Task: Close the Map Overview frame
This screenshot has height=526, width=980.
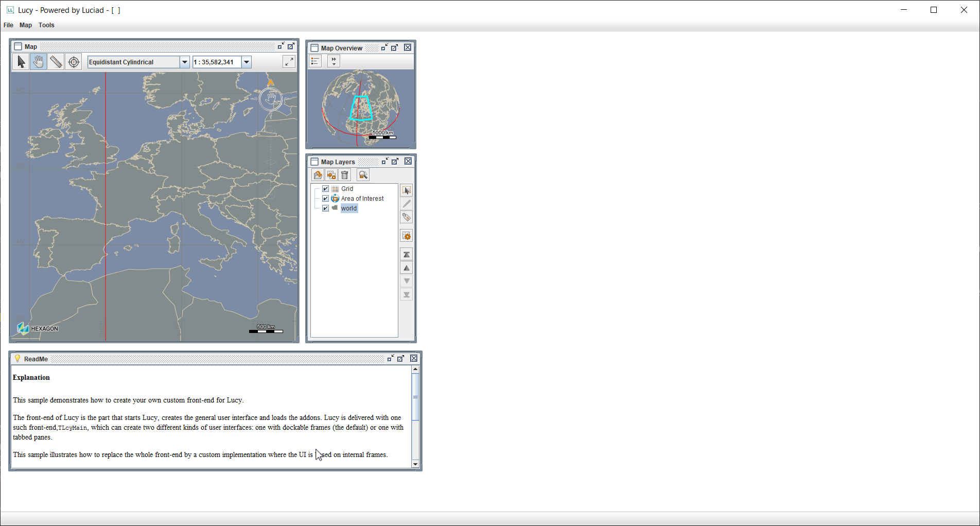Action: click(408, 47)
